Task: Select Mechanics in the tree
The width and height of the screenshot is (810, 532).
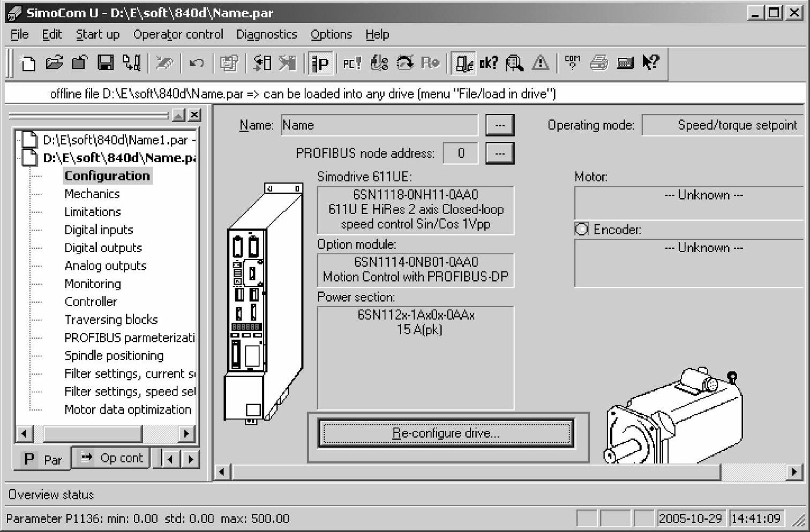Action: pyautogui.click(x=92, y=194)
